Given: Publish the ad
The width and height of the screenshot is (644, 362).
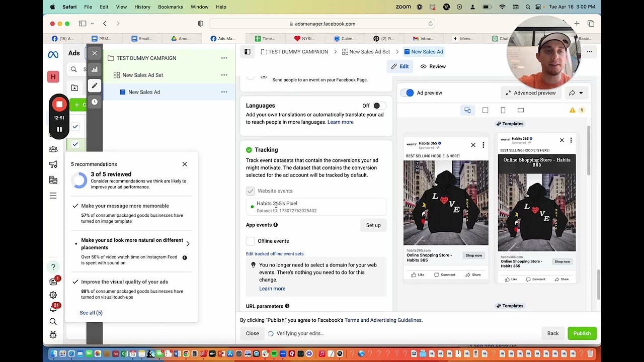Looking at the screenshot, I should coord(582,333).
